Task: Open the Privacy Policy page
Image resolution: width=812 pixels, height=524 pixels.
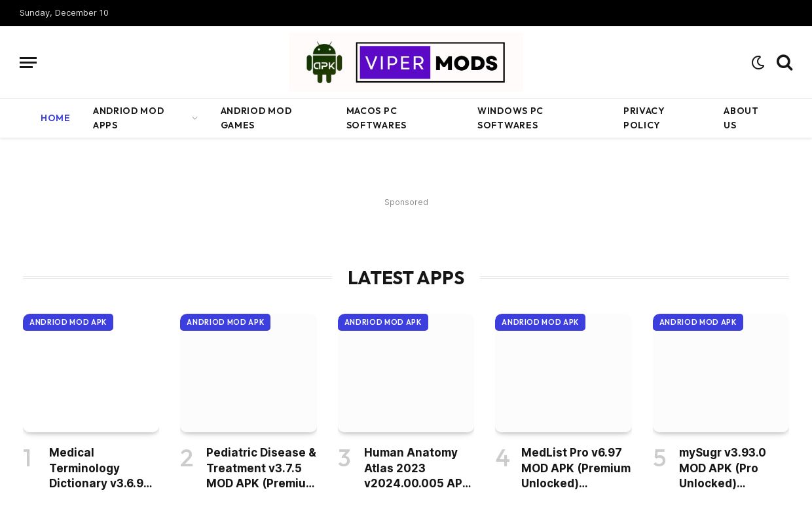Action: 644,118
